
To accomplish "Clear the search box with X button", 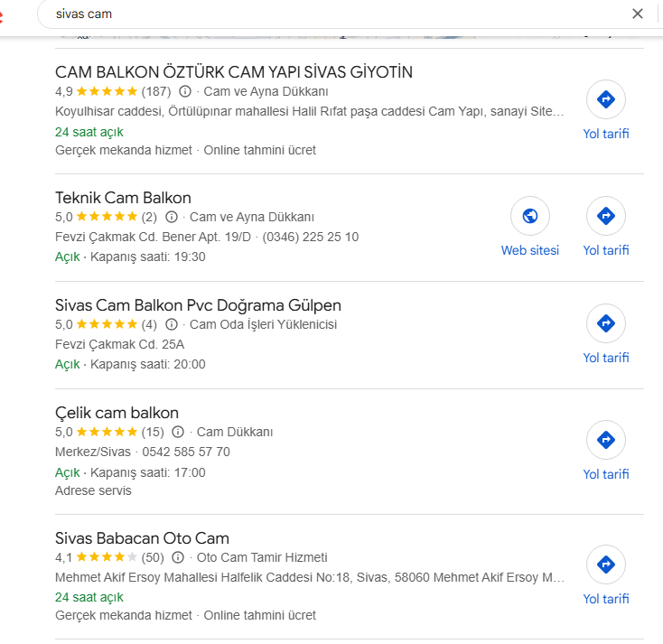I will tap(637, 14).
